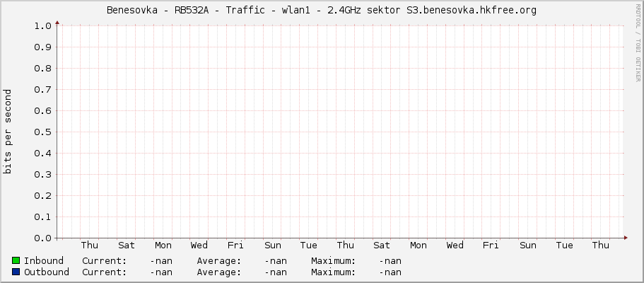Click the 1.0 y-axis value

point(42,26)
